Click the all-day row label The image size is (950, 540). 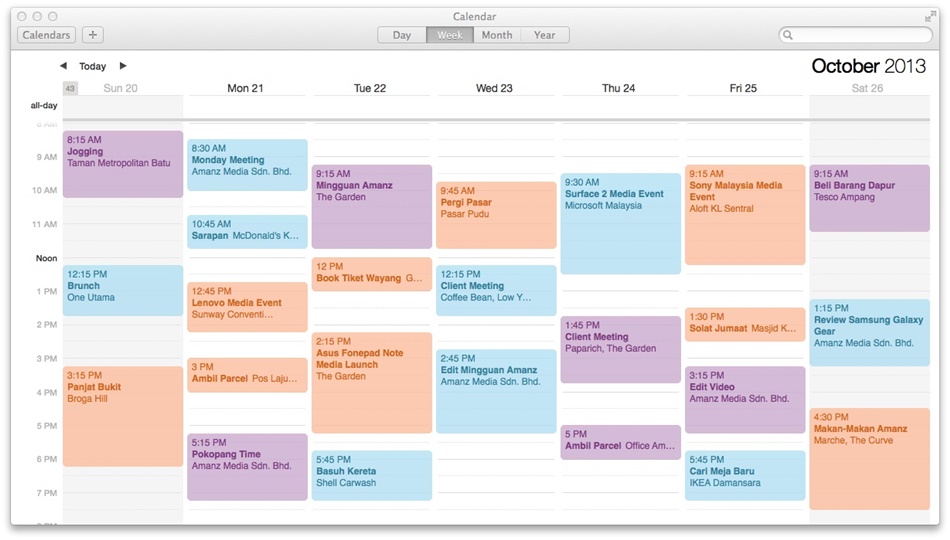coord(44,105)
